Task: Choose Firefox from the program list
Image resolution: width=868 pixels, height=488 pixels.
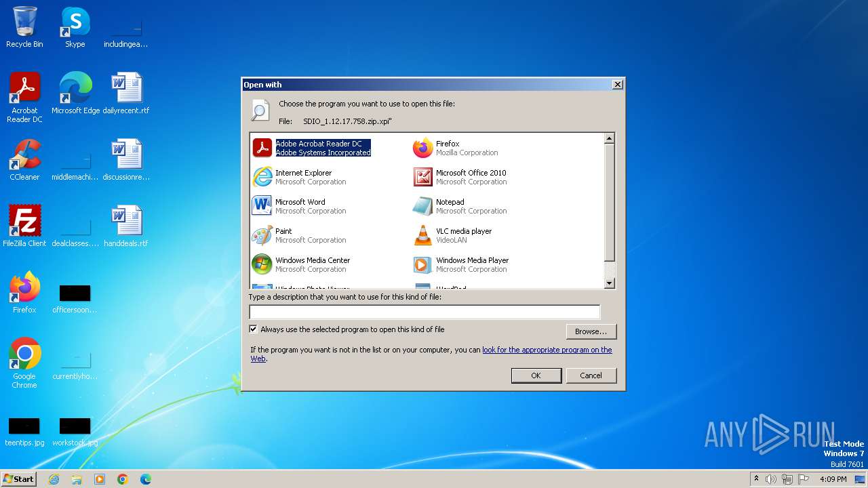Action: pyautogui.click(x=456, y=148)
